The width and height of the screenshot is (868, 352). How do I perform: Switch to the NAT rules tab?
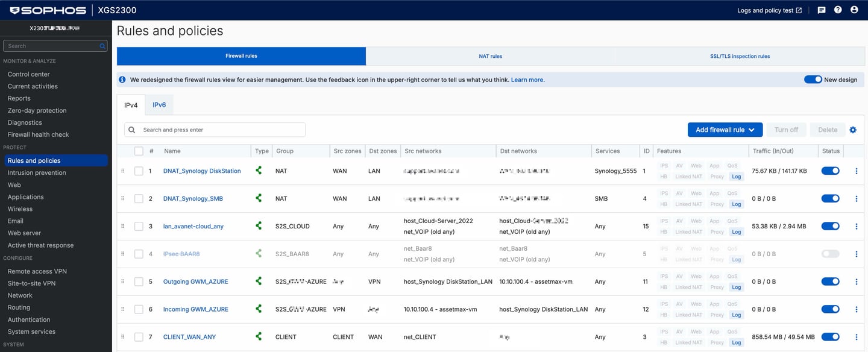491,56
